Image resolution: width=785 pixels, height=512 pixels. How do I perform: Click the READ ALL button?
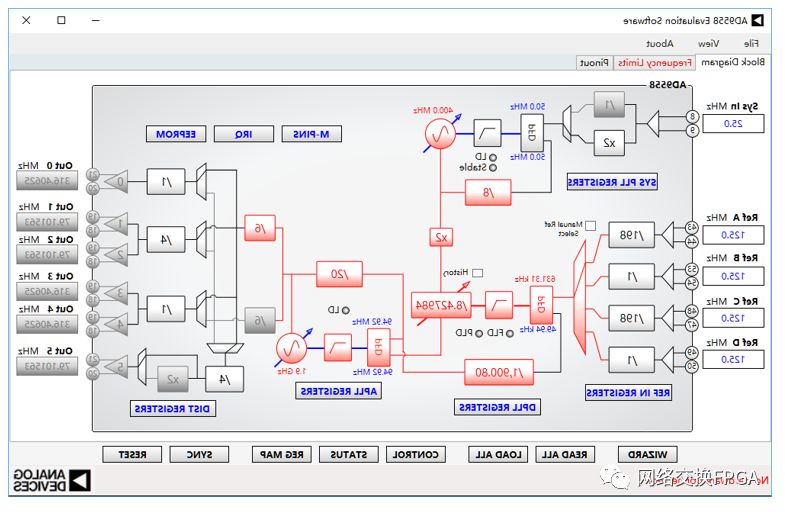pos(565,454)
